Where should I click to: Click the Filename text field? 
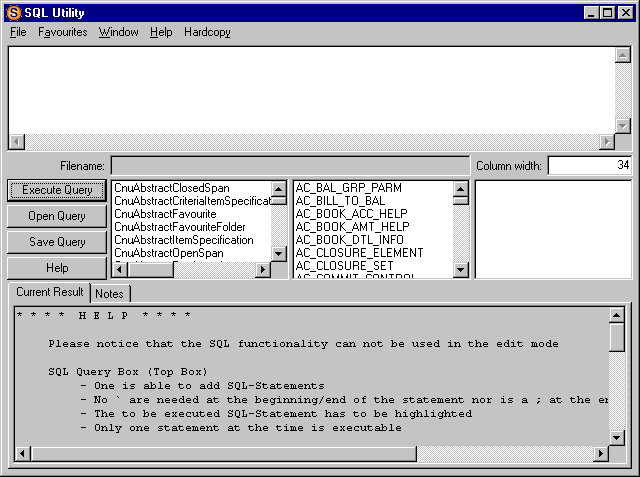[x=289, y=165]
